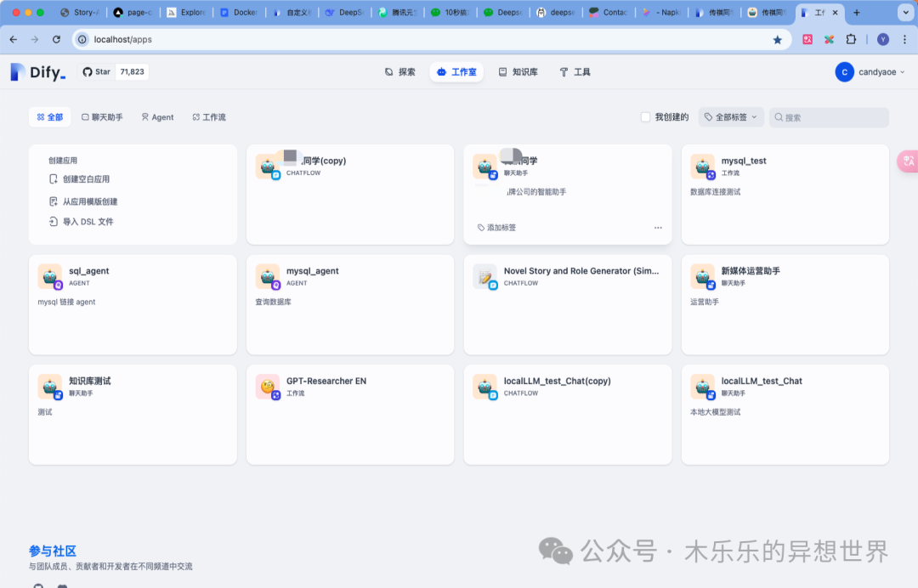Click the blue C user avatar
Screen dimensions: 918x588
(x=844, y=72)
